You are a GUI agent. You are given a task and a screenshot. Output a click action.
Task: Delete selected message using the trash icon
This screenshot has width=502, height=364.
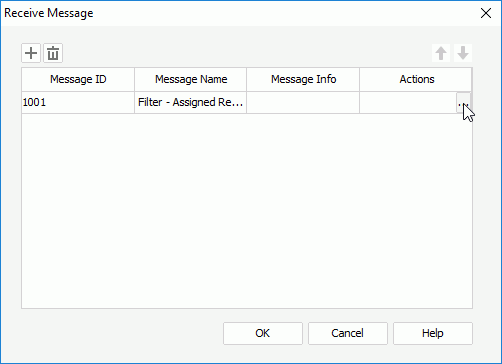click(53, 53)
